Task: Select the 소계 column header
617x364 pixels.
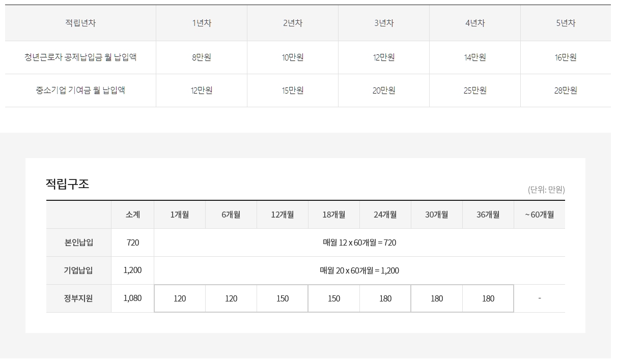Action: [132, 215]
